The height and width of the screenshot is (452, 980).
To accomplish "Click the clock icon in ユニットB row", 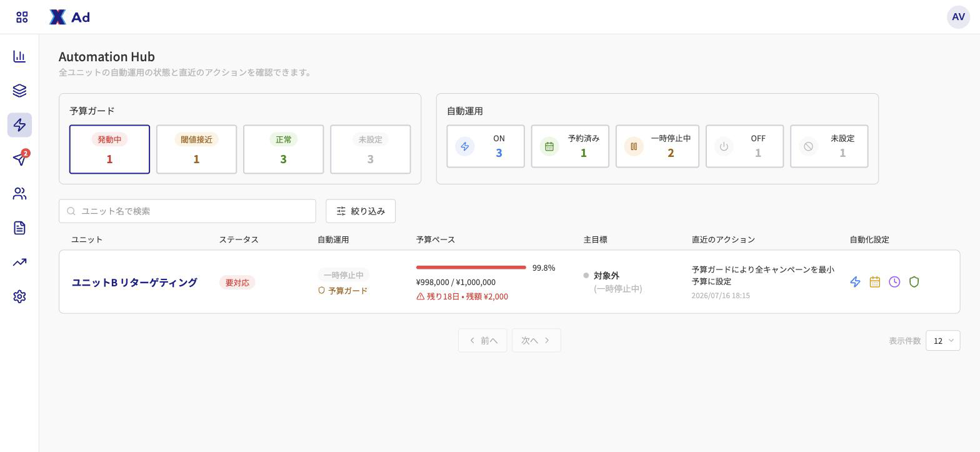I will point(894,282).
